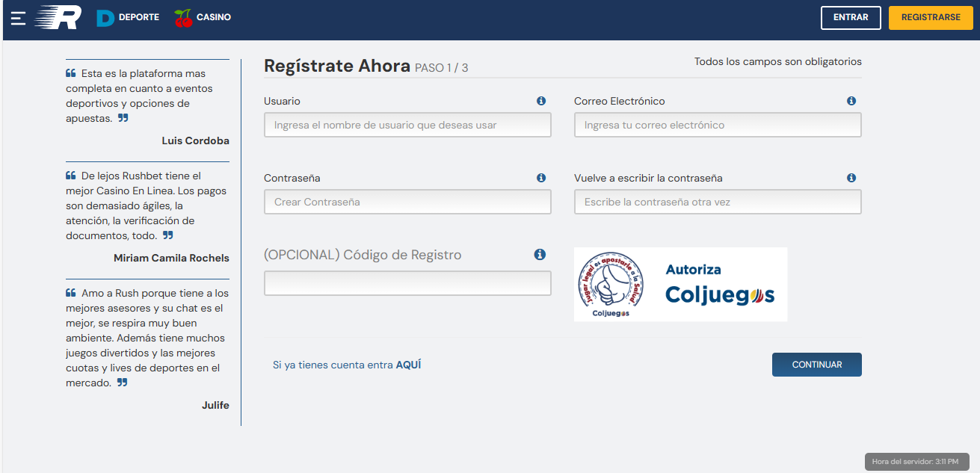Click the Correo Electrónico input field

click(717, 125)
